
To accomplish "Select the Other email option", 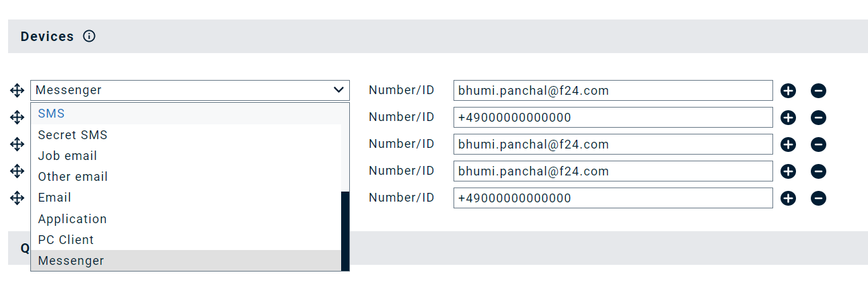I will click(73, 177).
